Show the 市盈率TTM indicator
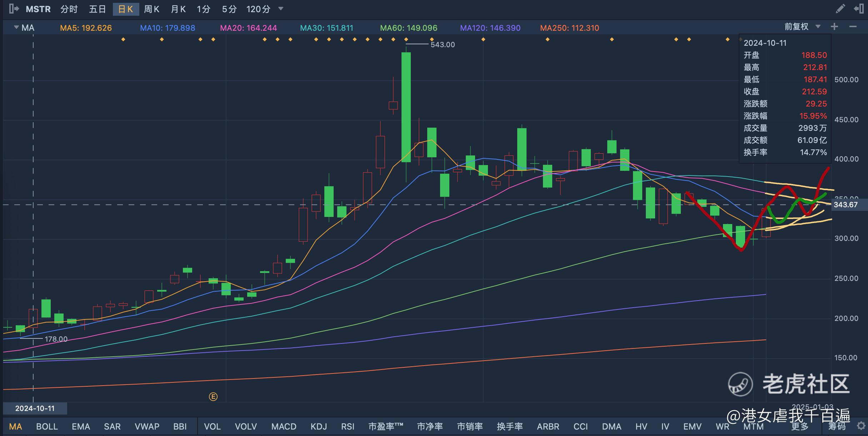The height and width of the screenshot is (436, 868). [385, 426]
